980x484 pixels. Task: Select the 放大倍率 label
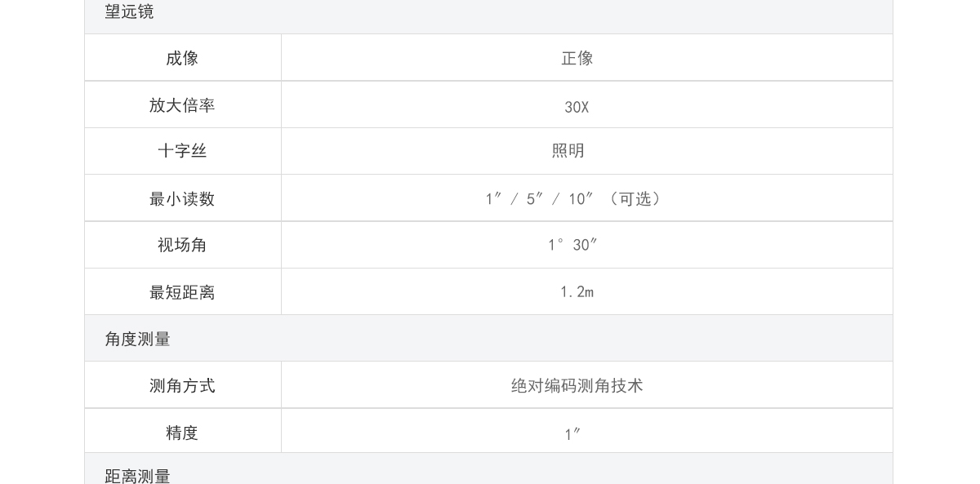(x=182, y=105)
